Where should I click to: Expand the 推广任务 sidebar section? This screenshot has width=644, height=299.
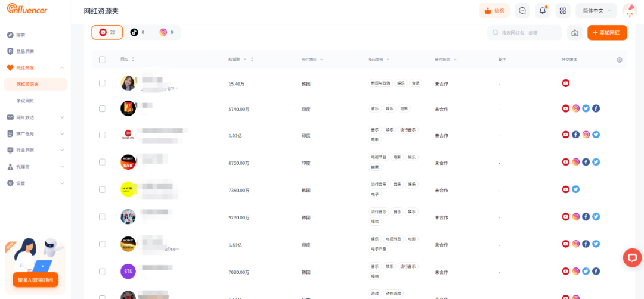pos(62,133)
